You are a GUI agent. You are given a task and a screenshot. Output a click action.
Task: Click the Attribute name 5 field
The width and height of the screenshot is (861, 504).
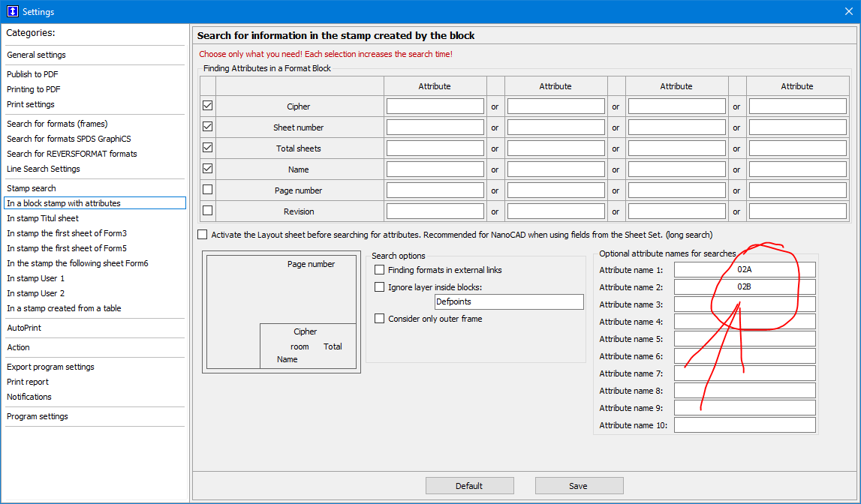(745, 339)
